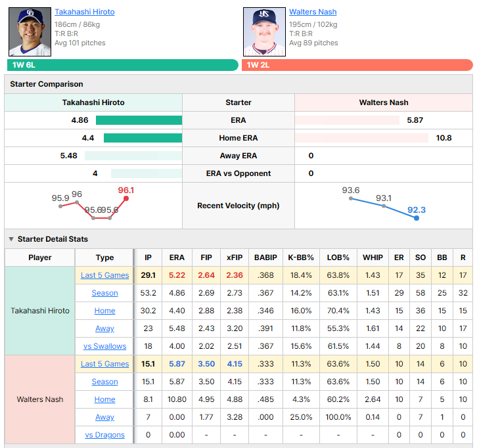Image resolution: width=477 pixels, height=448 pixels.
Task: Click the BABIP column header
Action: tap(265, 258)
